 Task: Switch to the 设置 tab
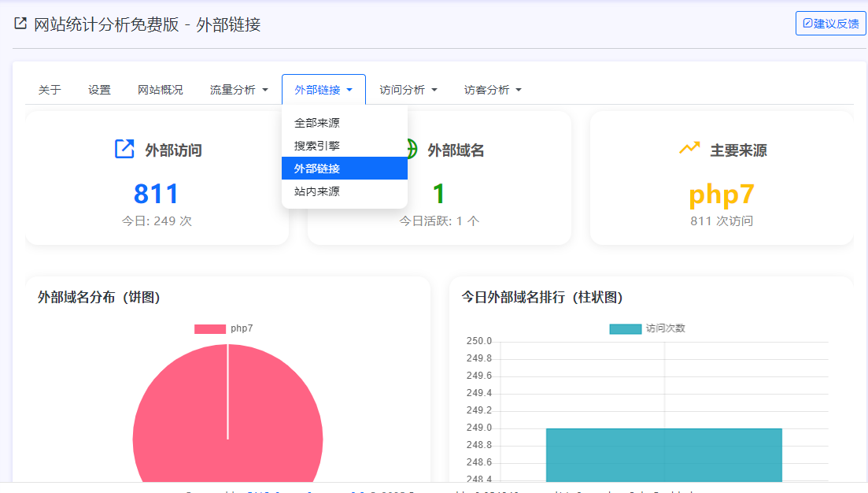[99, 90]
